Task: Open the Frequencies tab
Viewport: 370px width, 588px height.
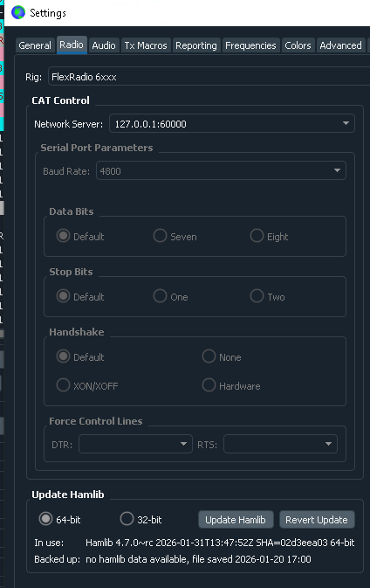Action: 250,45
